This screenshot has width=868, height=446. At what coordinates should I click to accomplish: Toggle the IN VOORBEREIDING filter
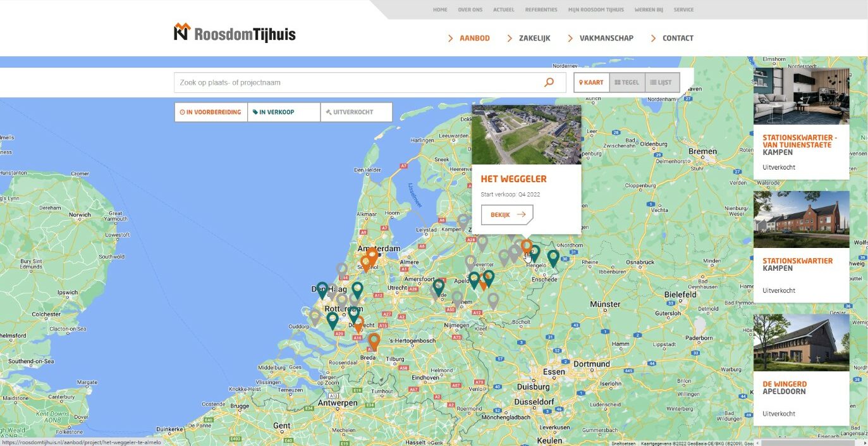211,112
